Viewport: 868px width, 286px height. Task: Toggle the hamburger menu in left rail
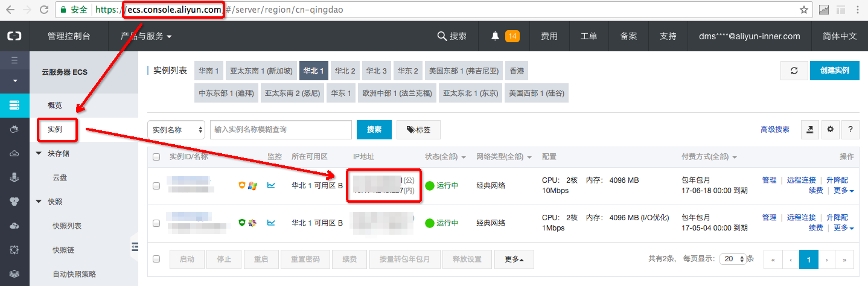point(14,60)
